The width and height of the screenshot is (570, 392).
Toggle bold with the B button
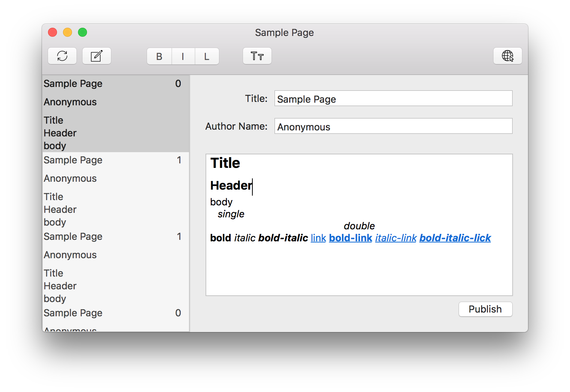[x=159, y=56]
